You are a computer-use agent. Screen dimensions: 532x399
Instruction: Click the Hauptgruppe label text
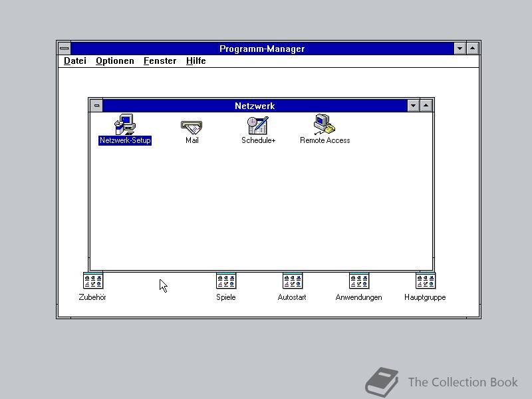click(425, 297)
